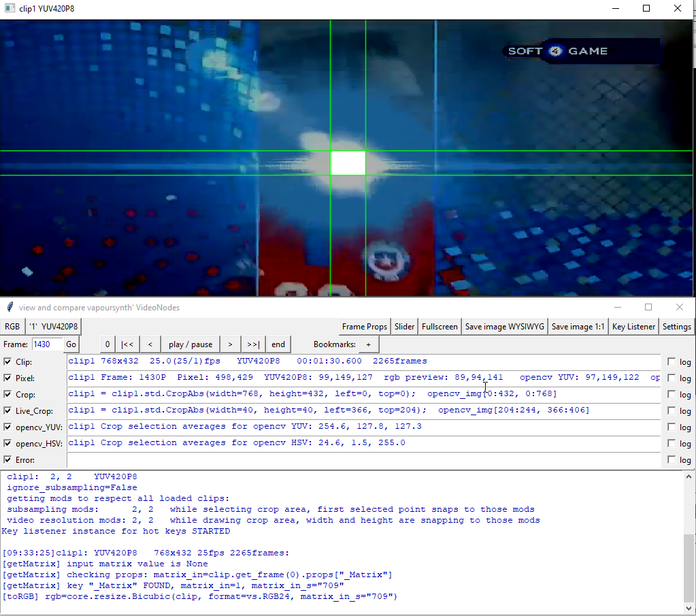This screenshot has width=696, height=616.
Task: Click the Crop command text field
Action: [x=363, y=394]
